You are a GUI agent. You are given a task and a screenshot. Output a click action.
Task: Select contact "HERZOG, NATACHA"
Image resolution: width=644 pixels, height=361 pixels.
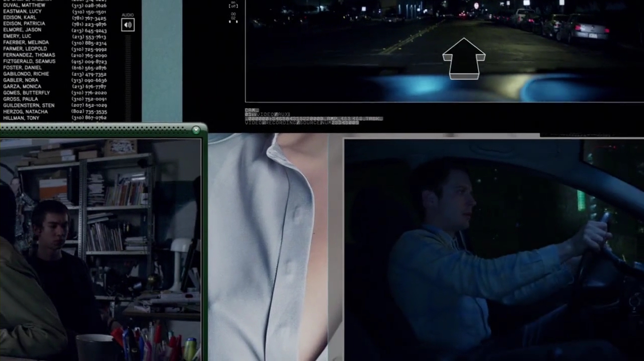pos(25,112)
